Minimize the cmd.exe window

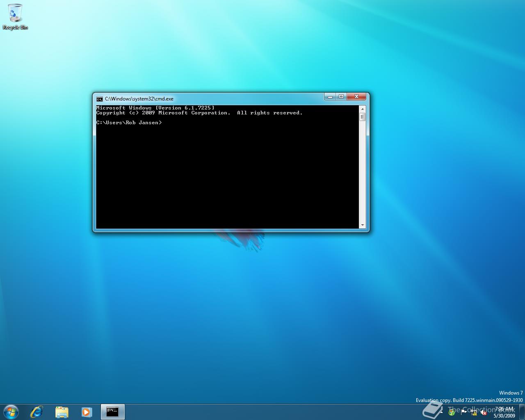tap(330, 97)
